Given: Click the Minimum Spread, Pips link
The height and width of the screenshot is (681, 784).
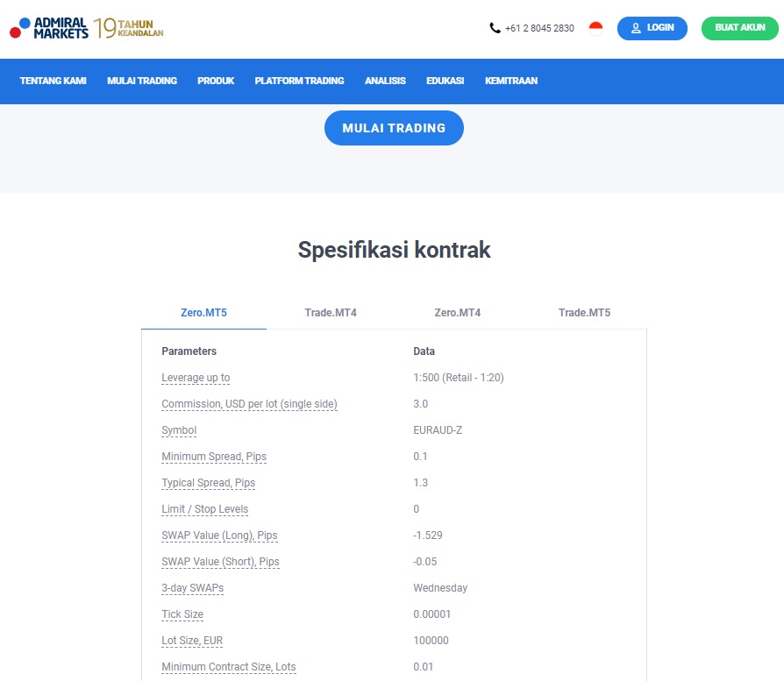Looking at the screenshot, I should pos(213,457).
